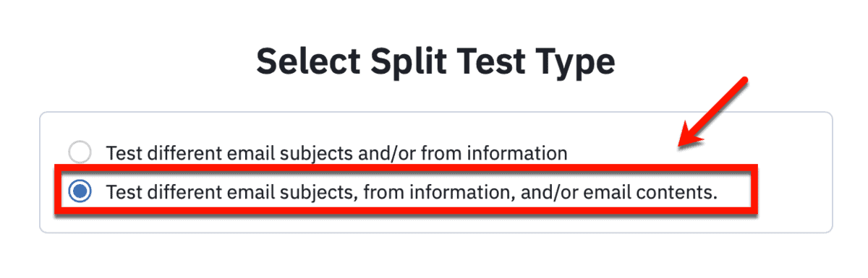Click the filled blue radio button
868x278 pixels.
tap(80, 191)
